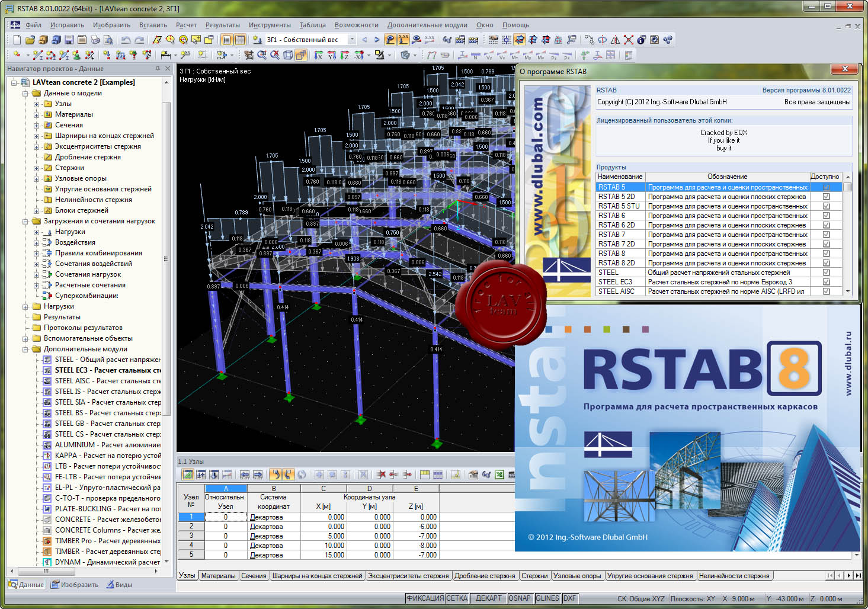Click the New model icon in toolbar
868x609 pixels.
17,40
